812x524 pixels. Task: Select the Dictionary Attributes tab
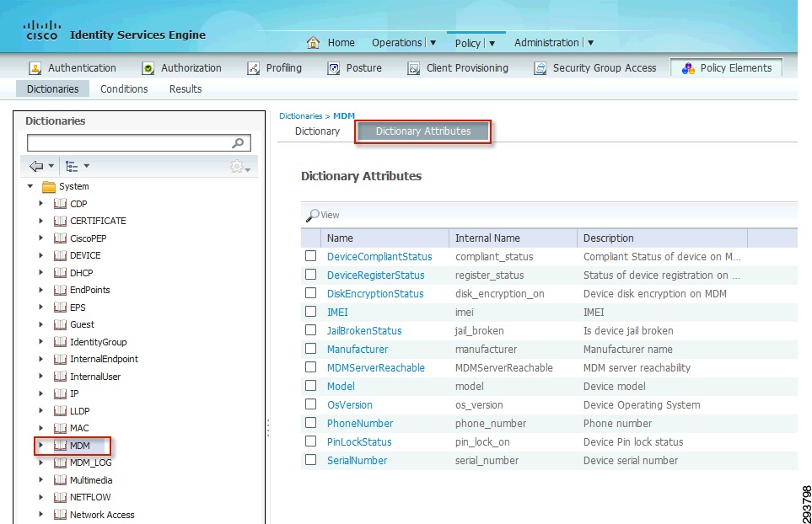coord(423,131)
